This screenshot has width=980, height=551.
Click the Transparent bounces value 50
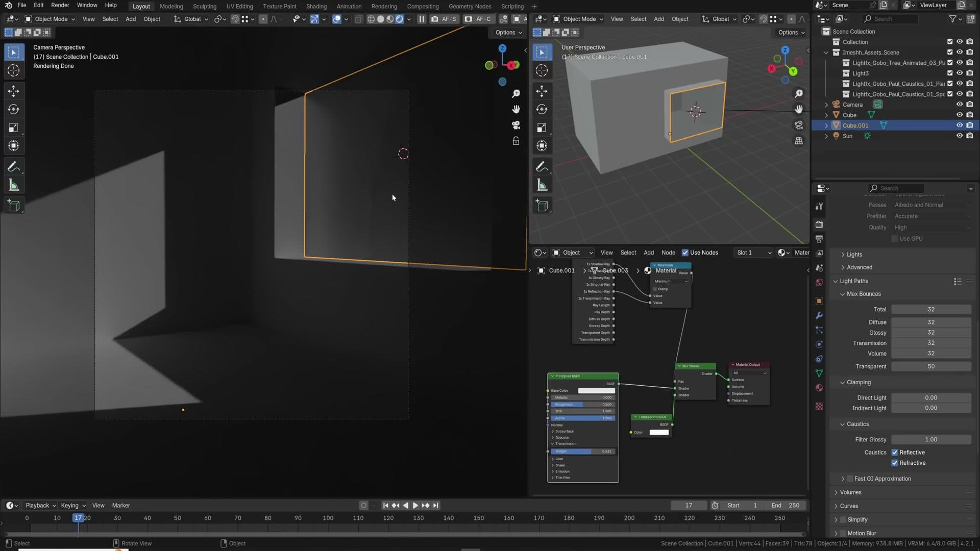coord(931,366)
